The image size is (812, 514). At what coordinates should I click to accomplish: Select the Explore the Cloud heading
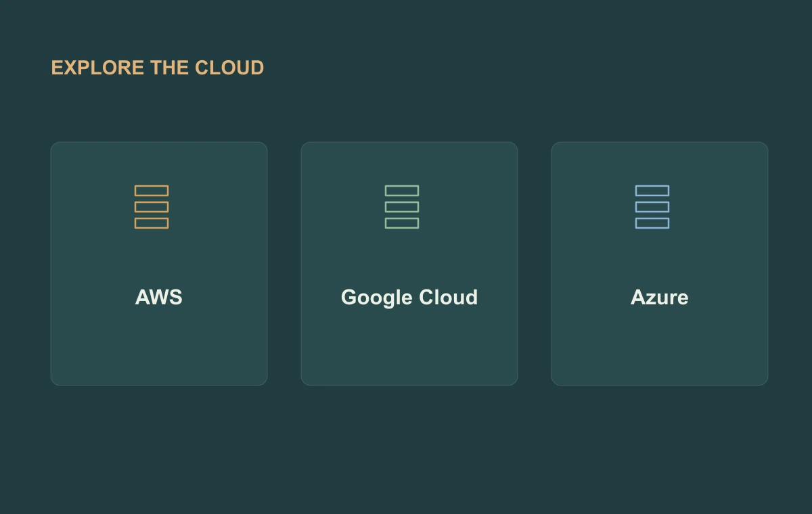(158, 68)
